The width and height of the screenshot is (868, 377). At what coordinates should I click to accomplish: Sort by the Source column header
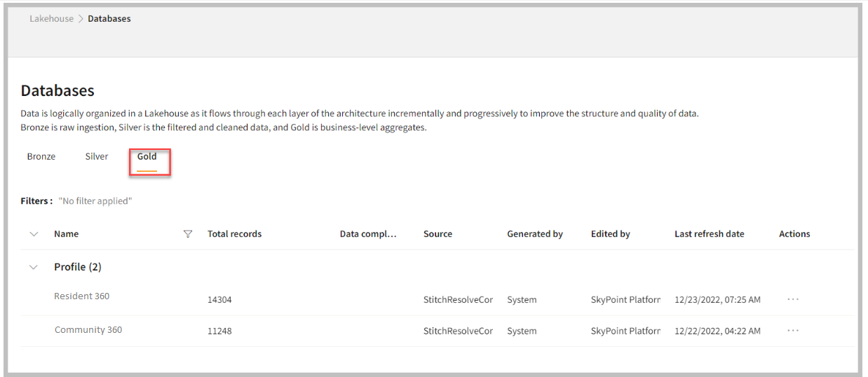(438, 234)
